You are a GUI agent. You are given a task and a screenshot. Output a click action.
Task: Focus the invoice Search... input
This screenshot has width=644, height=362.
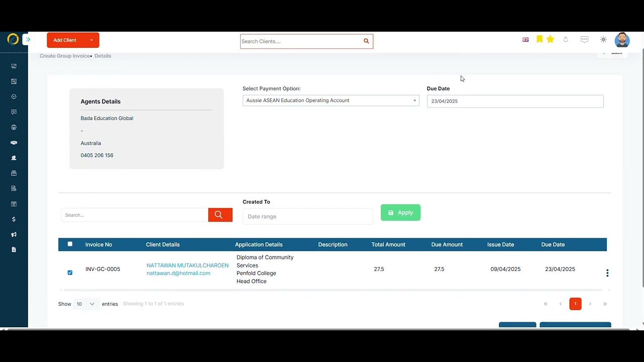tap(134, 215)
